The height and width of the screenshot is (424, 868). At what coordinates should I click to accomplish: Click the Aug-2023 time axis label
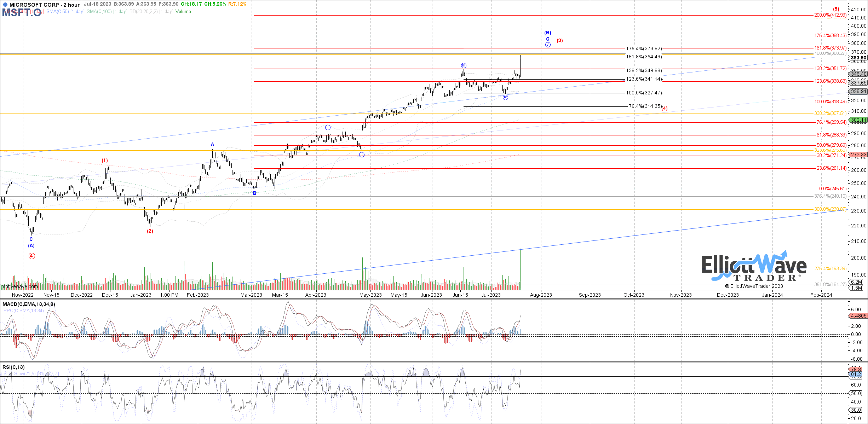tap(541, 295)
